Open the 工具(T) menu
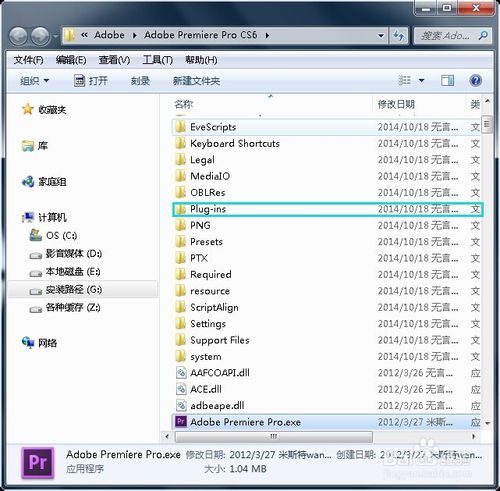 click(158, 60)
